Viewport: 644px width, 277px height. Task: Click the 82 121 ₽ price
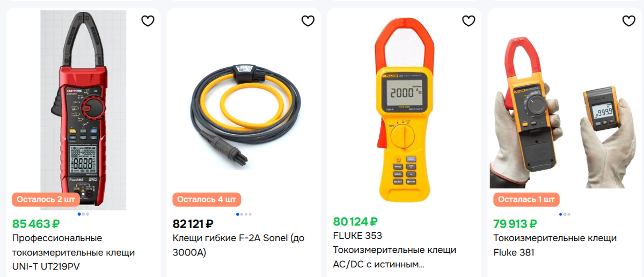pos(193,223)
